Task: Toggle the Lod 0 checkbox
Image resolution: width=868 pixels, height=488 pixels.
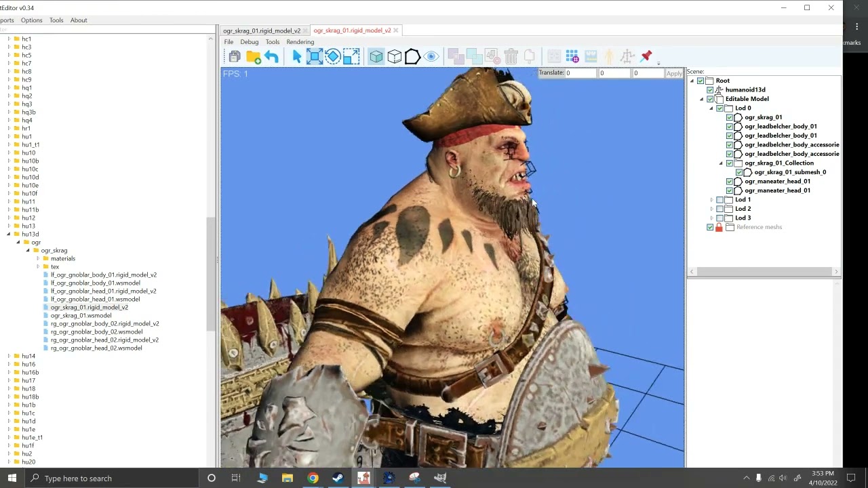Action: (719, 108)
